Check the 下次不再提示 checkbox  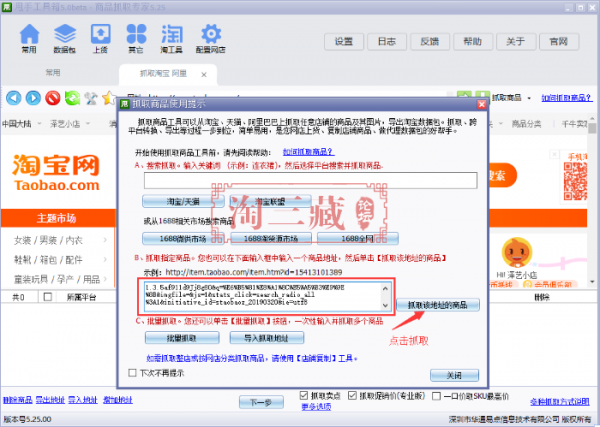132,373
